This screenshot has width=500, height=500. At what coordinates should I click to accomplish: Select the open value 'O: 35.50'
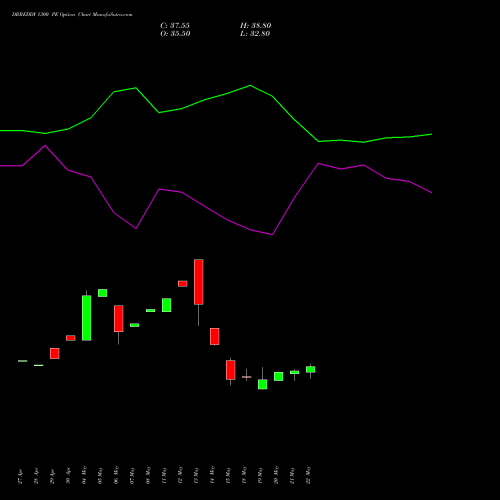coord(175,34)
